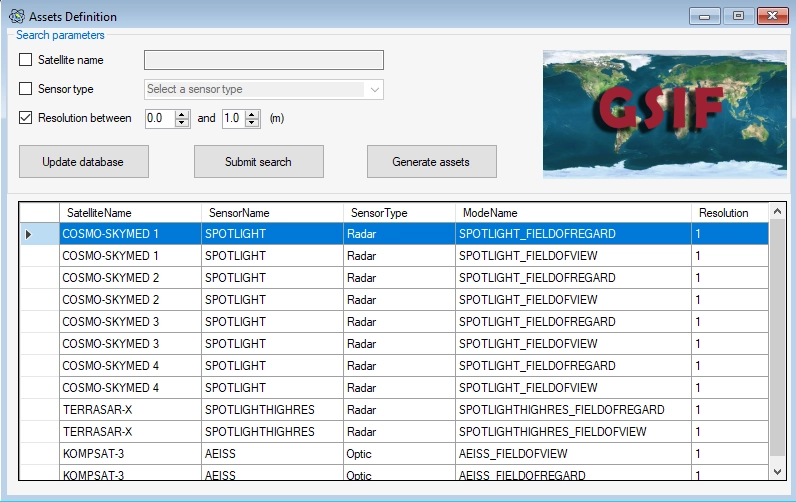
Task: Sort by ModeName column header
Action: [574, 213]
